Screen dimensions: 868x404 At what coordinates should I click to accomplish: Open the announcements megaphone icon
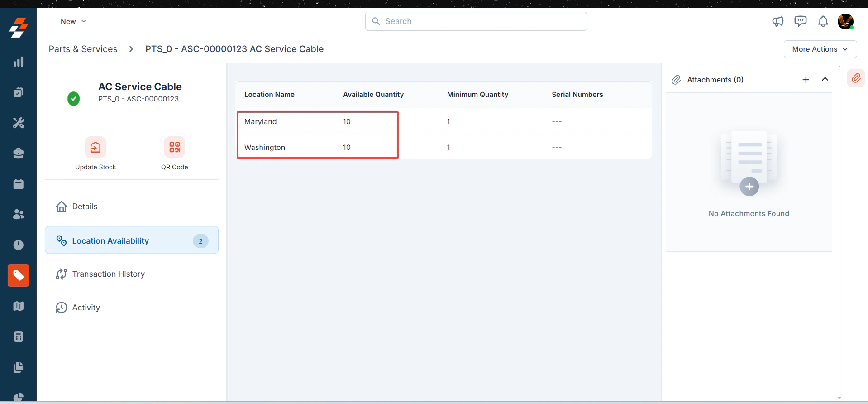coord(777,21)
